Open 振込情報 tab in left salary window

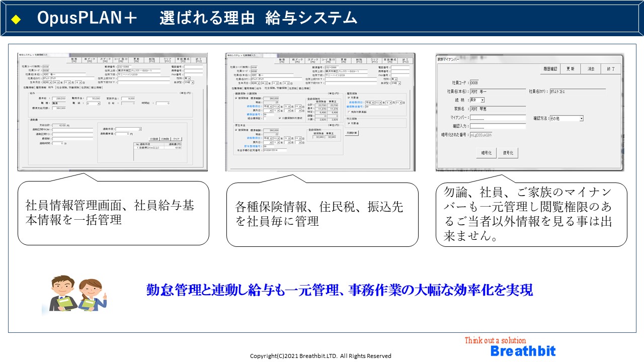[96, 87]
